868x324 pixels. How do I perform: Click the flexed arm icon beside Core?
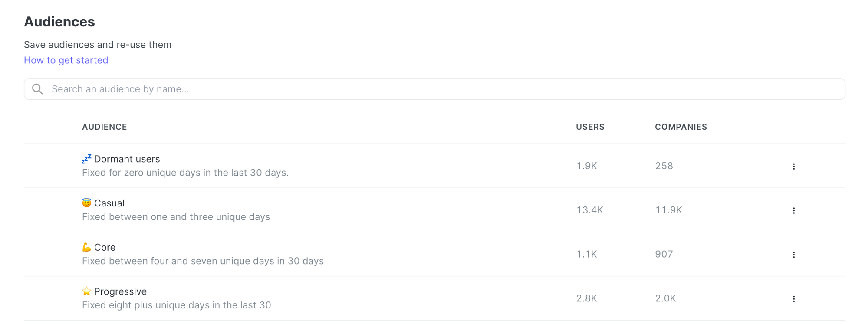tap(86, 247)
